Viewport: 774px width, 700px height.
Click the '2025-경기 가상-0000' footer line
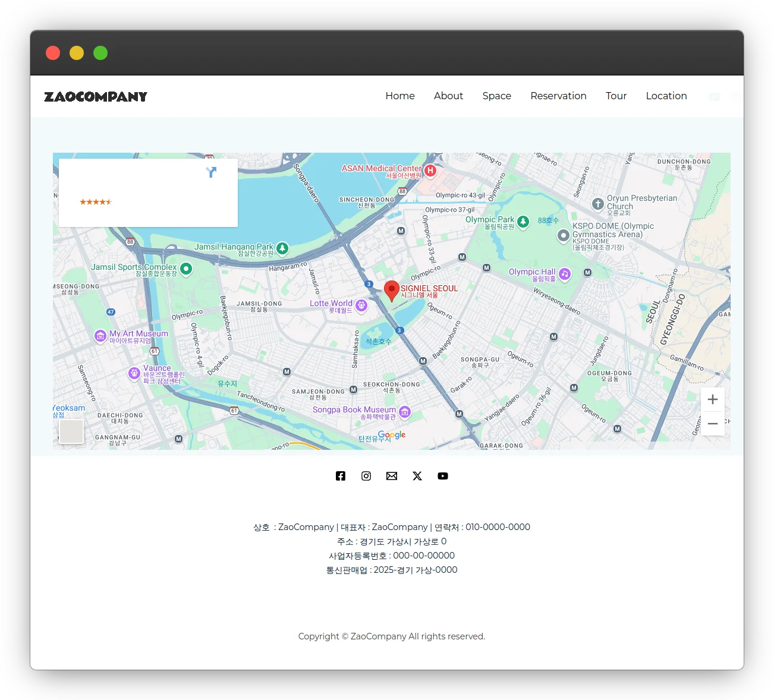pyautogui.click(x=392, y=570)
